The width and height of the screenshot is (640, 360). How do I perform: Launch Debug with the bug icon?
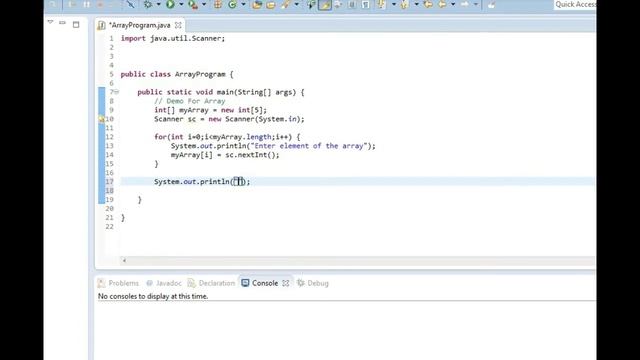click(147, 4)
